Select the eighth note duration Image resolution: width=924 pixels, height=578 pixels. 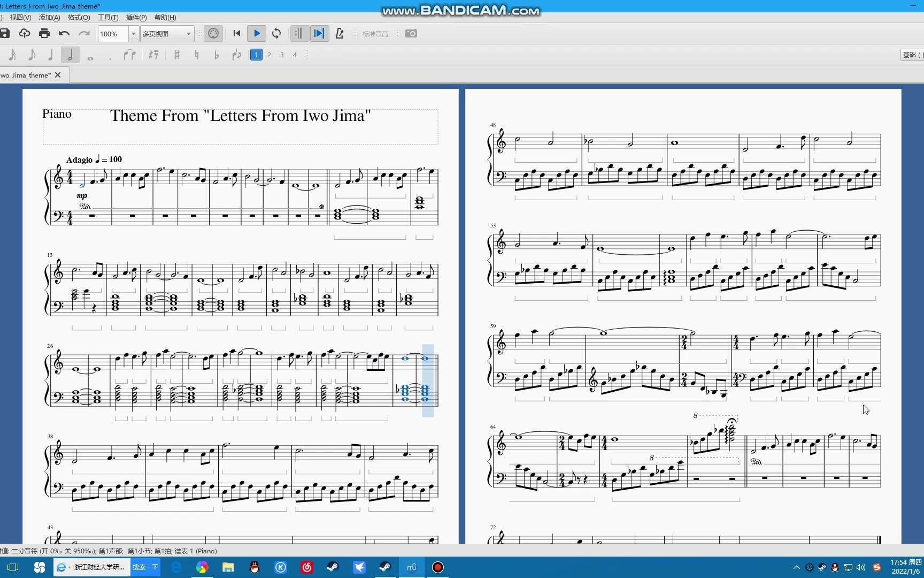click(x=32, y=55)
